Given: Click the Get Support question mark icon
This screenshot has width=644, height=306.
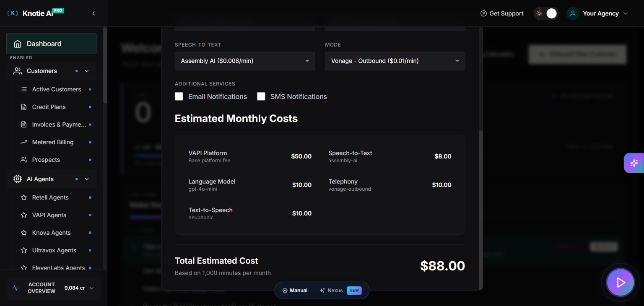Looking at the screenshot, I should pos(483,13).
